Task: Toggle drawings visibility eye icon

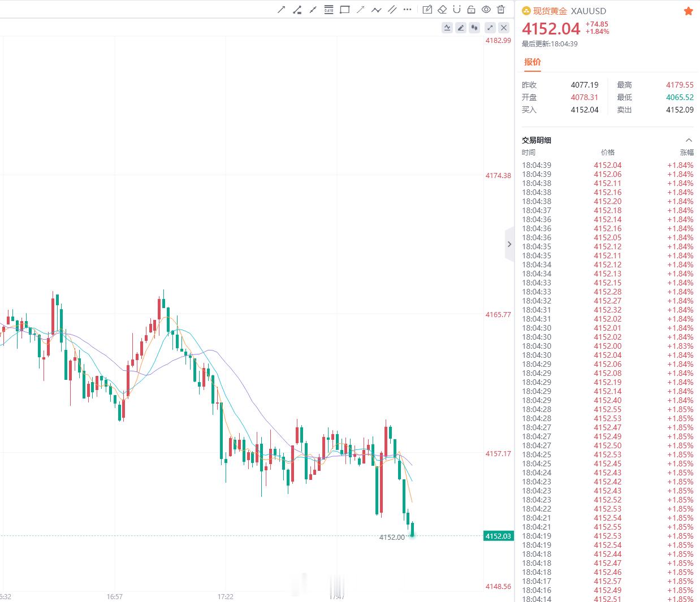Action: tap(486, 10)
